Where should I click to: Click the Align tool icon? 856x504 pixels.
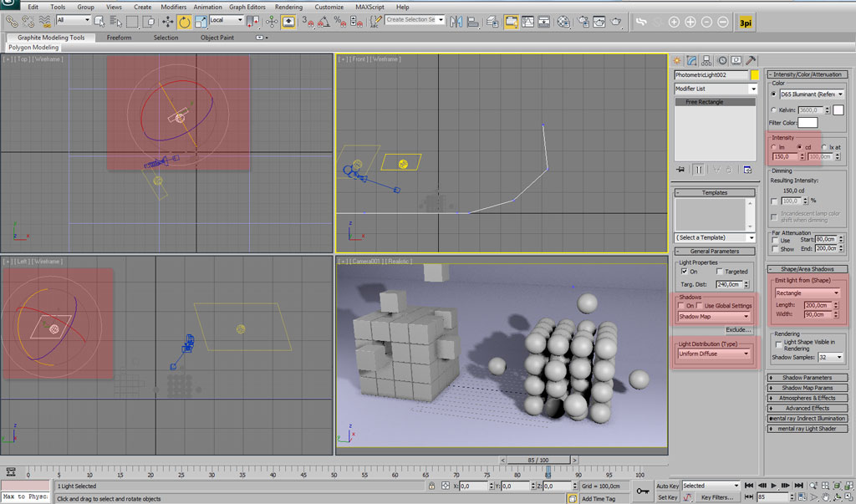[x=473, y=22]
